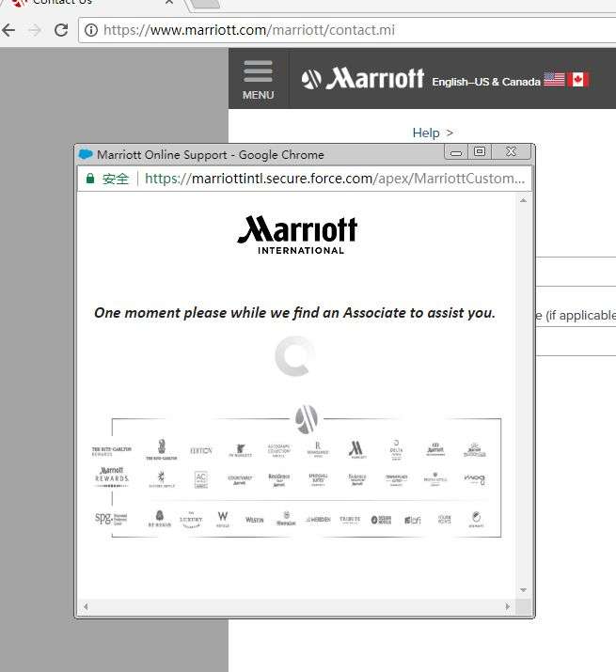The height and width of the screenshot is (672, 616).
Task: Focus the marriott.com address bar
Action: (347, 30)
